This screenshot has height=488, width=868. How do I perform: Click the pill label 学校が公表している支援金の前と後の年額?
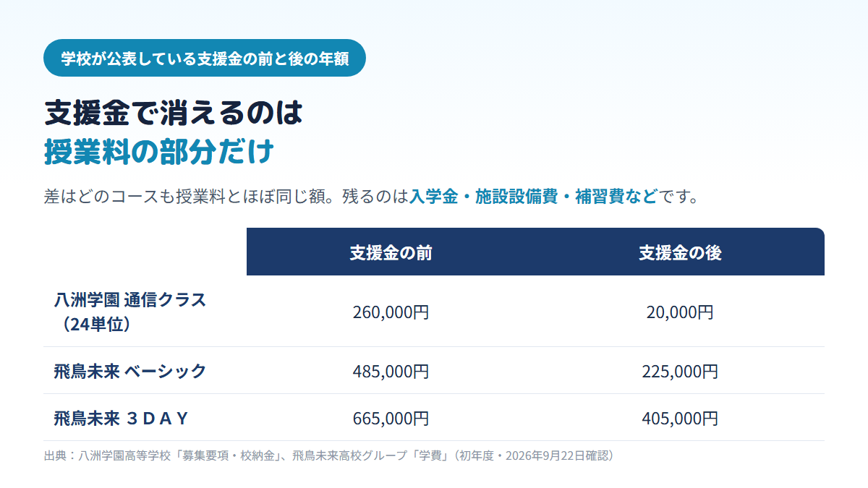pyautogui.click(x=205, y=58)
